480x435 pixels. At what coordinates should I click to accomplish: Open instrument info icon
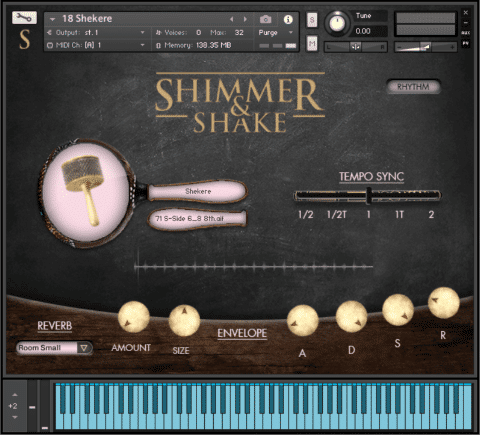tap(288, 19)
